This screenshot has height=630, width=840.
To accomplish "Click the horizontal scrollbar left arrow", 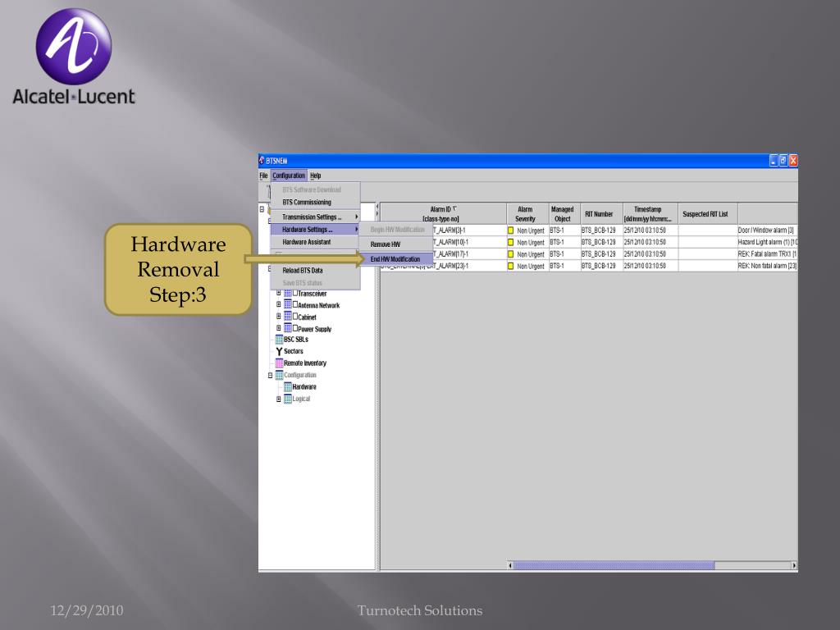I will click(510, 565).
